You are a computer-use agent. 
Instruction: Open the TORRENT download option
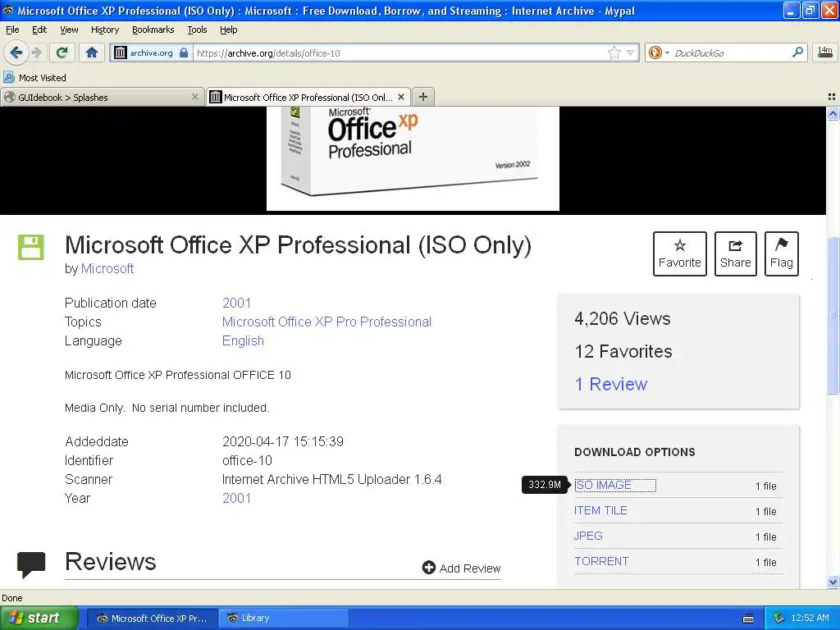(601, 561)
